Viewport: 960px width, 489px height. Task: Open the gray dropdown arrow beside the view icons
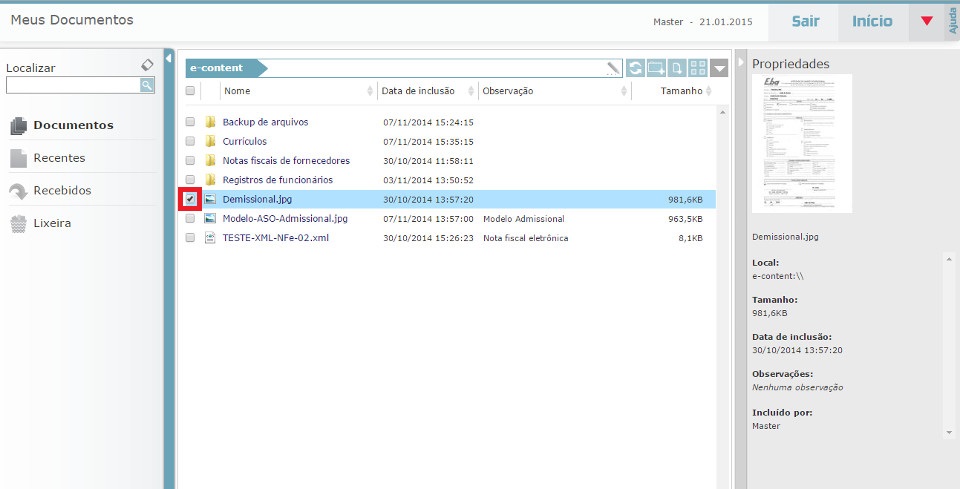[x=720, y=68]
